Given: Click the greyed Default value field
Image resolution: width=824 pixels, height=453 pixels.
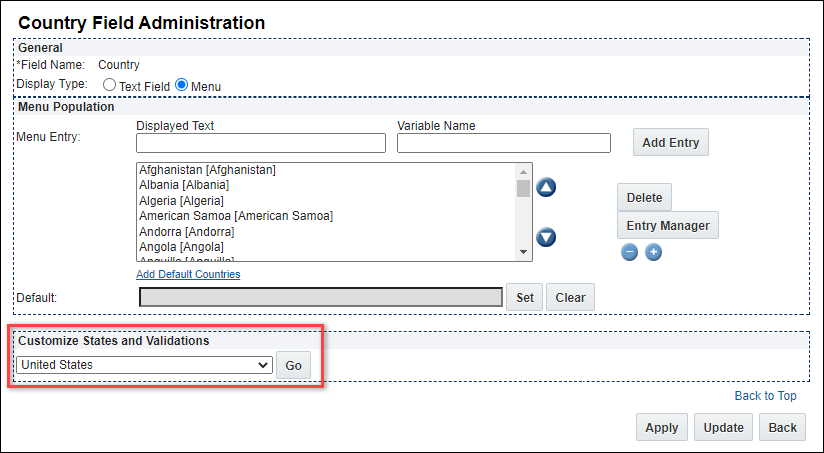Looking at the screenshot, I should coord(321,297).
